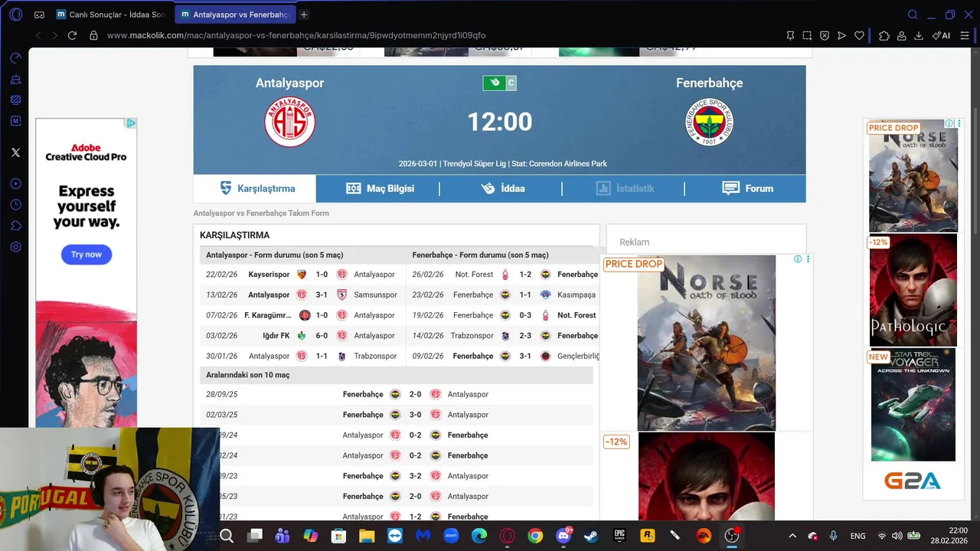
Task: Open the Iğdır FK 6-0 match score
Action: 322,336
